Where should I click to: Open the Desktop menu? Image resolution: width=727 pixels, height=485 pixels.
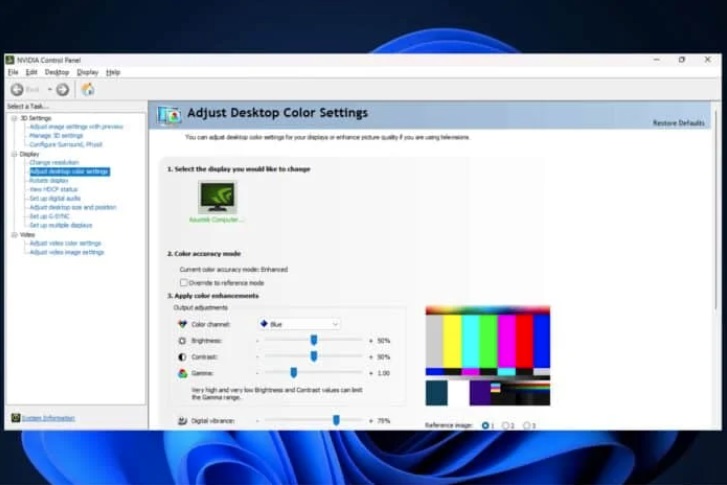coord(57,72)
